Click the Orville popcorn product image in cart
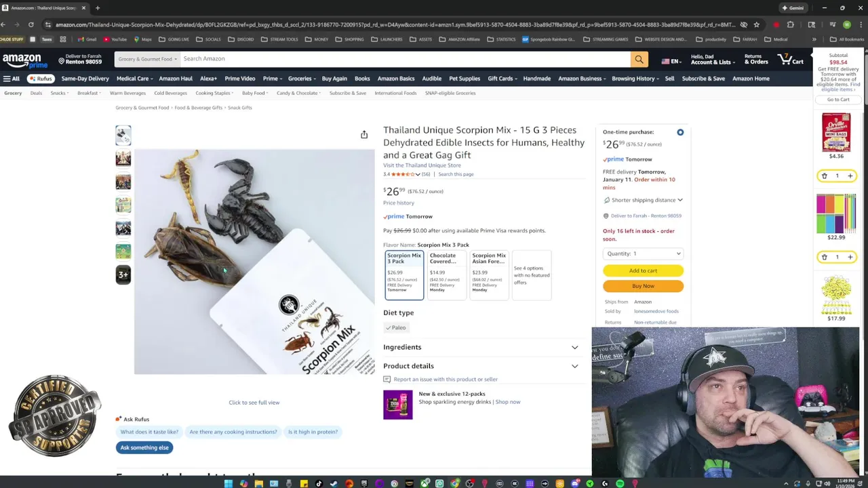Viewport: 868px width, 488px height. click(x=836, y=132)
